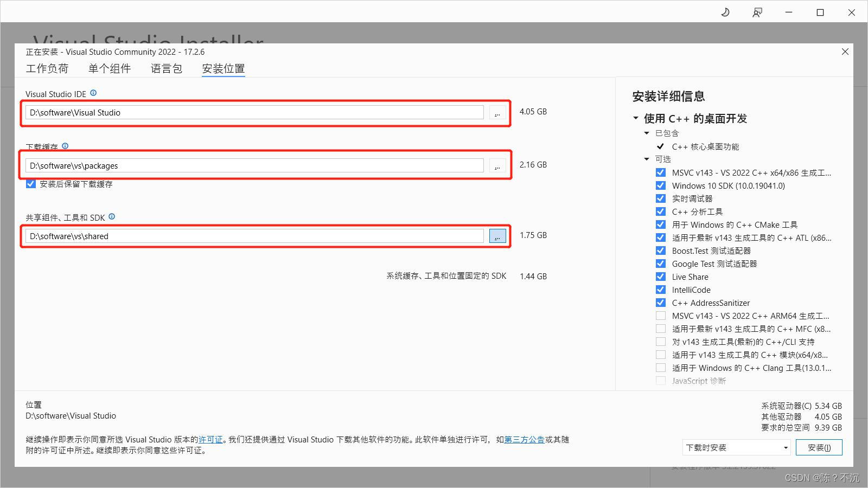Check MSVC v143 ARM64 build tools
Viewport: 868px width, 488px height.
(660, 316)
